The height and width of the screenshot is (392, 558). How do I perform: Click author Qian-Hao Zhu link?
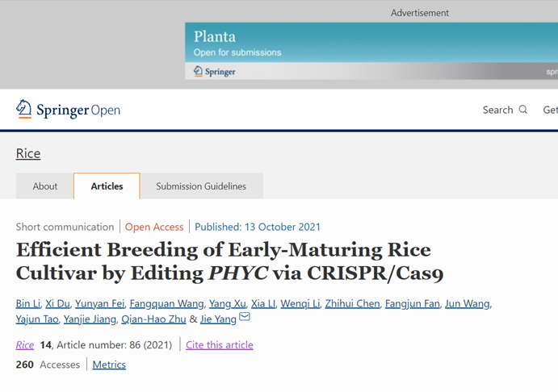pyautogui.click(x=153, y=319)
